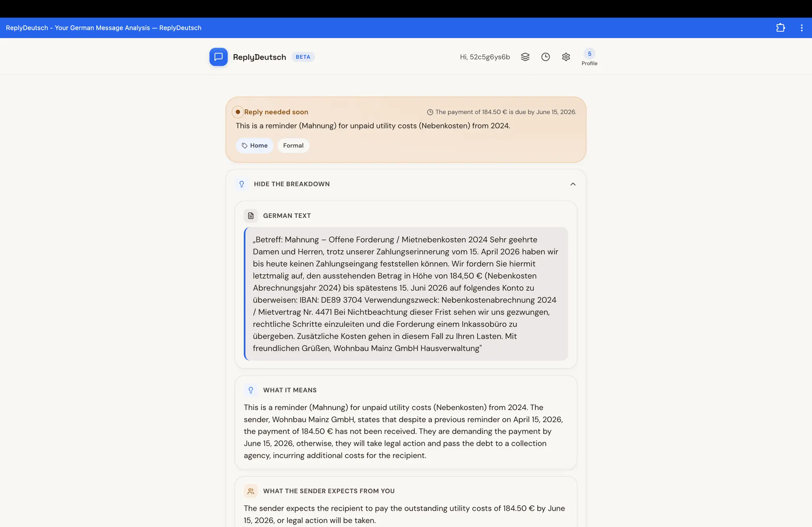This screenshot has height=527, width=812.
Task: Click the What It Means explanation paragraph
Action: point(404,431)
